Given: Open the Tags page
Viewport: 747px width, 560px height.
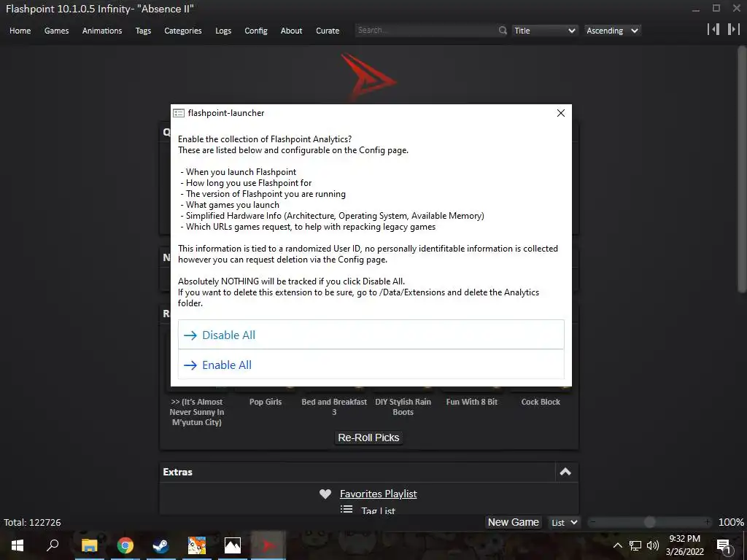Looking at the screenshot, I should pos(143,31).
